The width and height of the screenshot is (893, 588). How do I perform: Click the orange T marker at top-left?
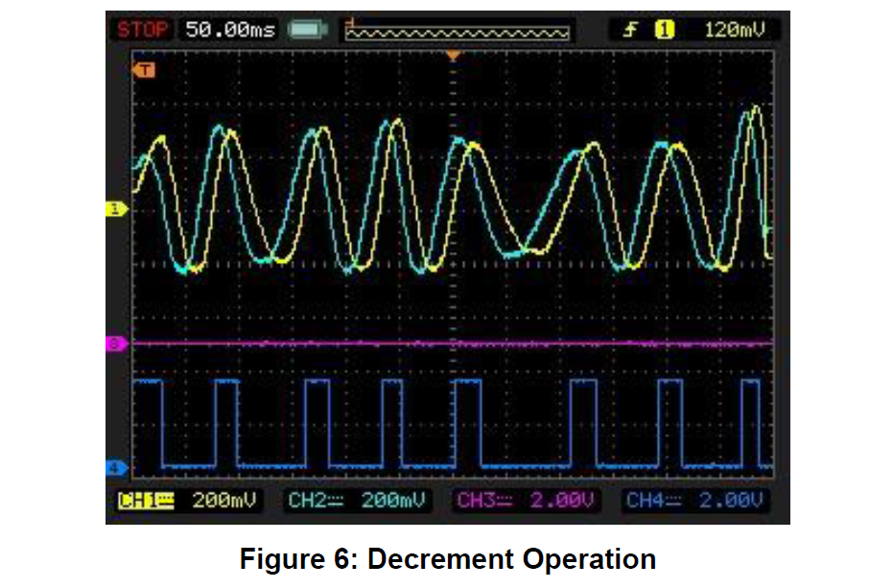(x=145, y=69)
